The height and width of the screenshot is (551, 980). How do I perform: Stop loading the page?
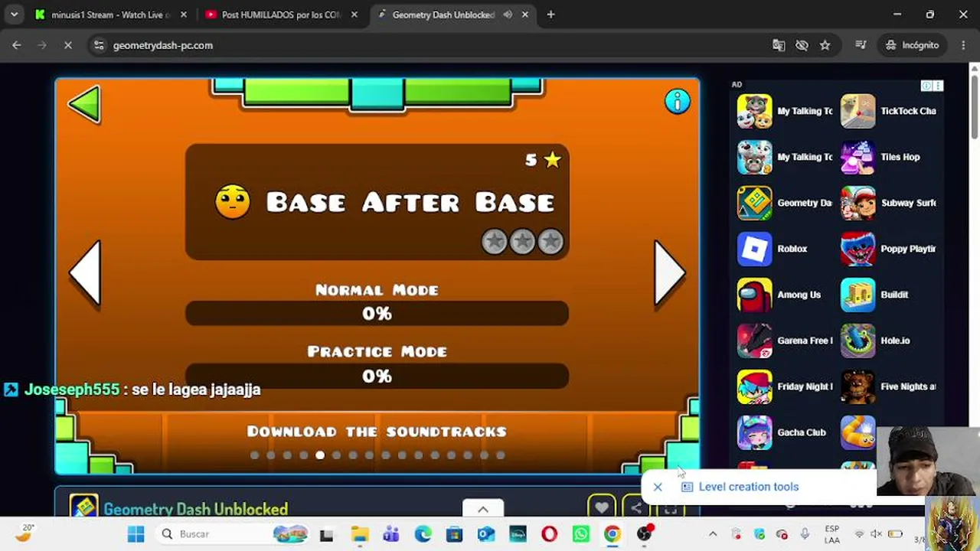67,45
